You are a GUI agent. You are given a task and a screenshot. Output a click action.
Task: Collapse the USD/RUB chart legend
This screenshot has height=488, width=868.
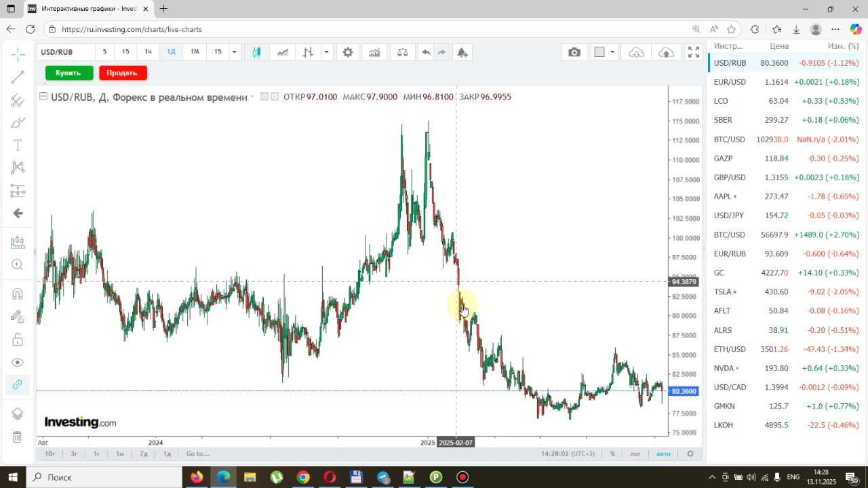pyautogui.click(x=43, y=97)
